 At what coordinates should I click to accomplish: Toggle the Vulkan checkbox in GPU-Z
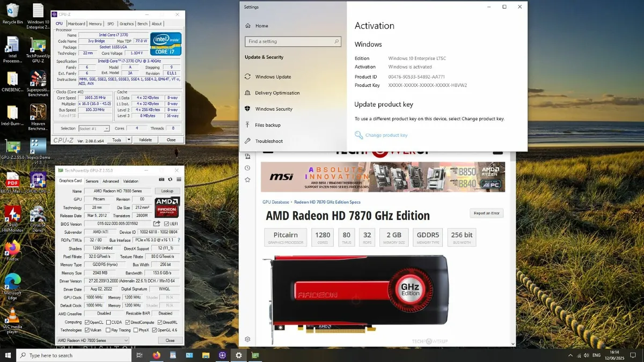[87, 330]
